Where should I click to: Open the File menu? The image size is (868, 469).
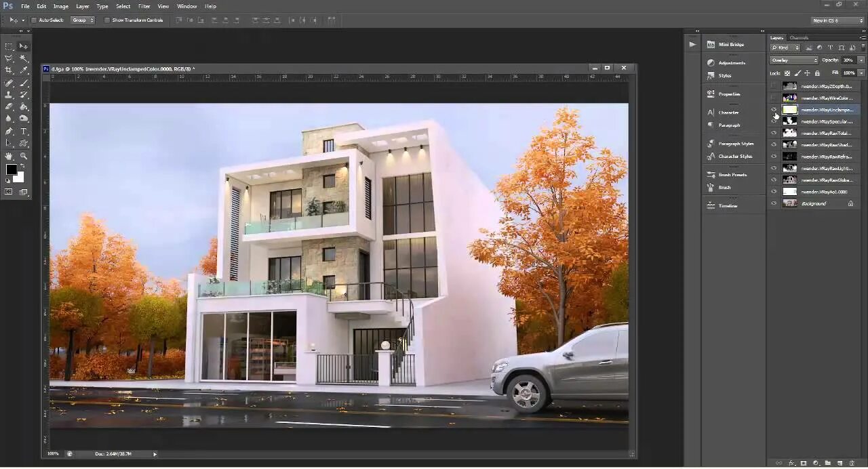(x=25, y=6)
